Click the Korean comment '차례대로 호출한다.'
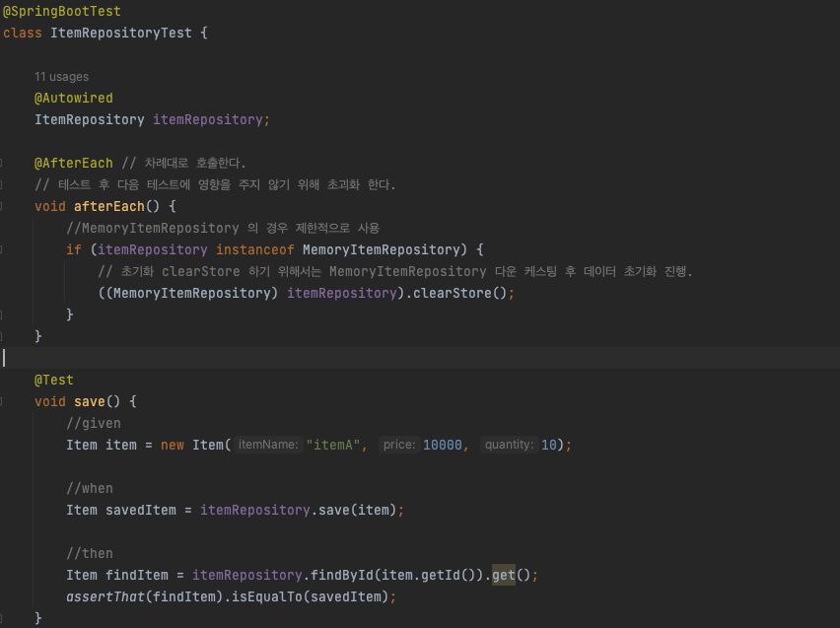This screenshot has width=840, height=628. coord(195,163)
